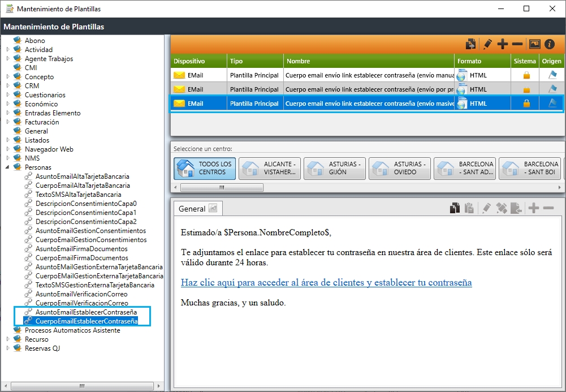Click the link icon beside AsuntoEmailAltaTarjetaBancaria
The height and width of the screenshot is (392, 566).
[x=28, y=176]
